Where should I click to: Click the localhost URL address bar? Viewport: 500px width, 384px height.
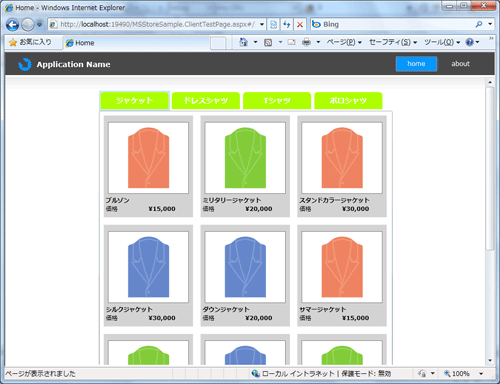pos(153,24)
